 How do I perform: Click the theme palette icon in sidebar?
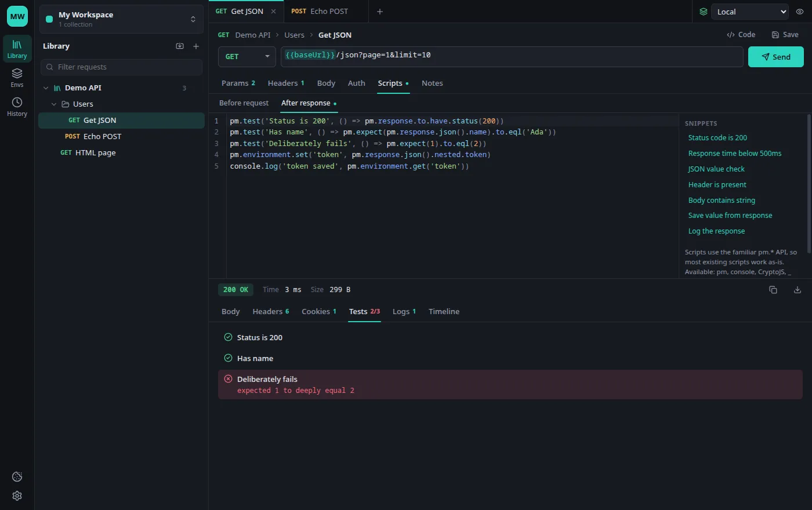click(17, 476)
